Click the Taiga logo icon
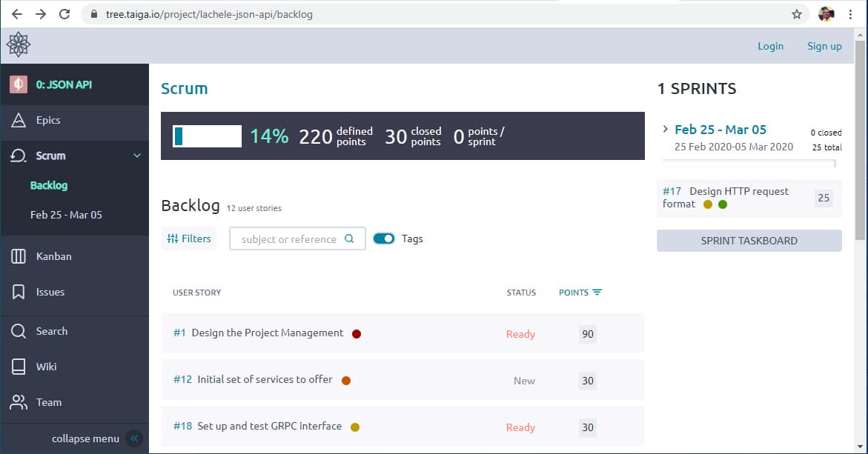This screenshot has width=868, height=454. tap(19, 44)
